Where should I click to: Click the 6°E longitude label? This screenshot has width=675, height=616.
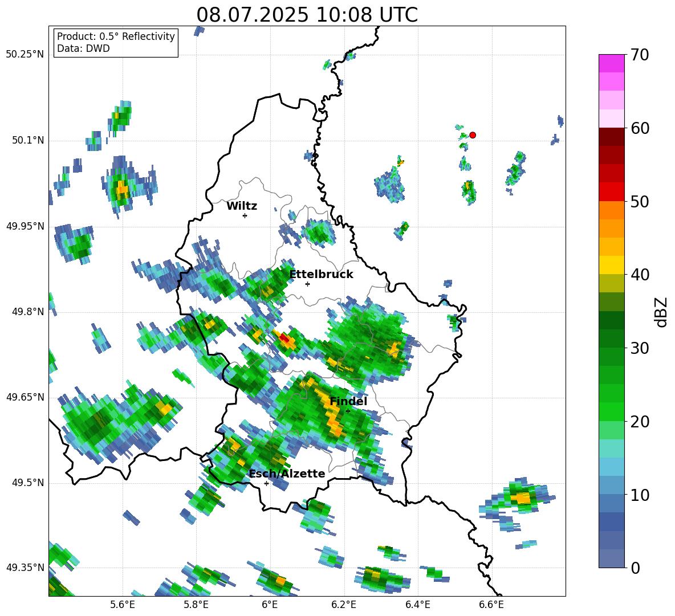[x=270, y=605]
